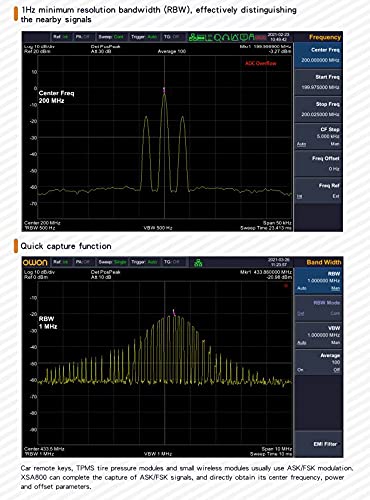Toggle TG Off in the lower analyzer

(172, 262)
